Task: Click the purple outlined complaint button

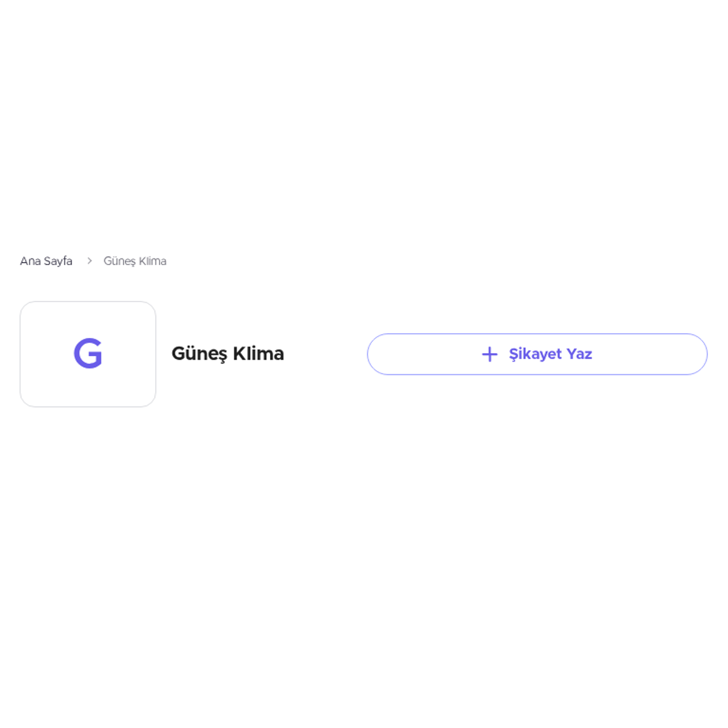Action: click(x=537, y=354)
